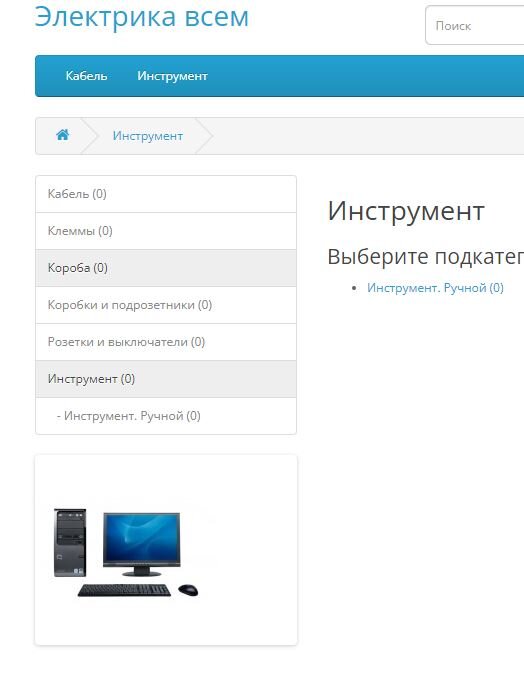Select Клеммы (0) category
The height and width of the screenshot is (673, 524).
(x=166, y=231)
